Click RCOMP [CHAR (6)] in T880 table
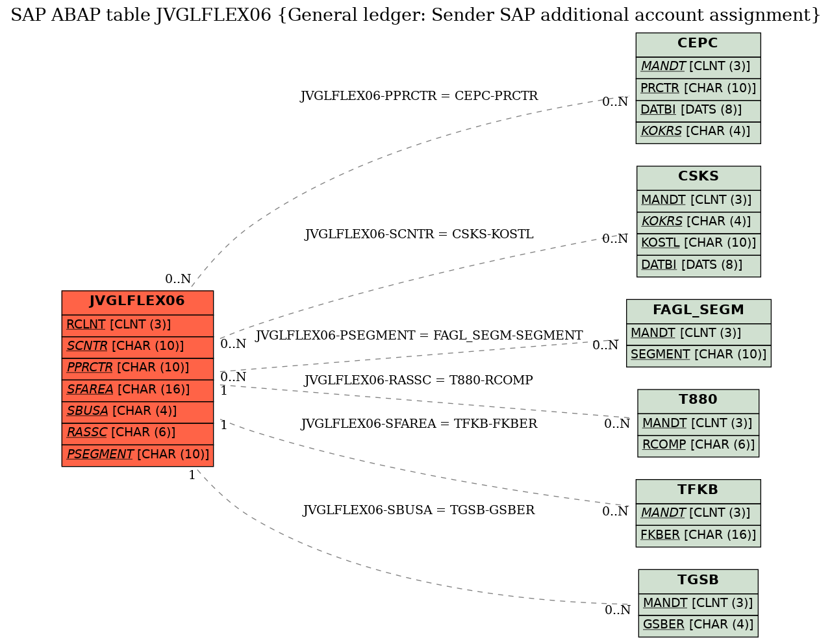832x644 pixels. tap(698, 446)
